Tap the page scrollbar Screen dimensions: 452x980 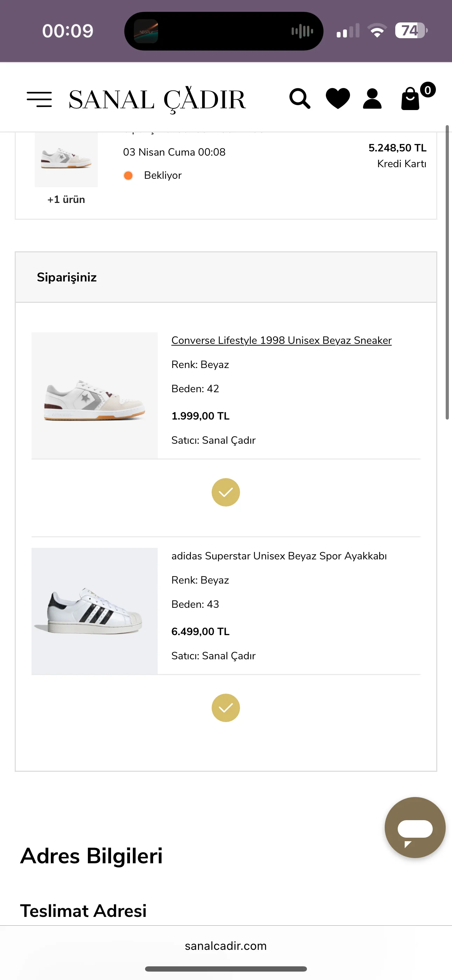[447, 272]
